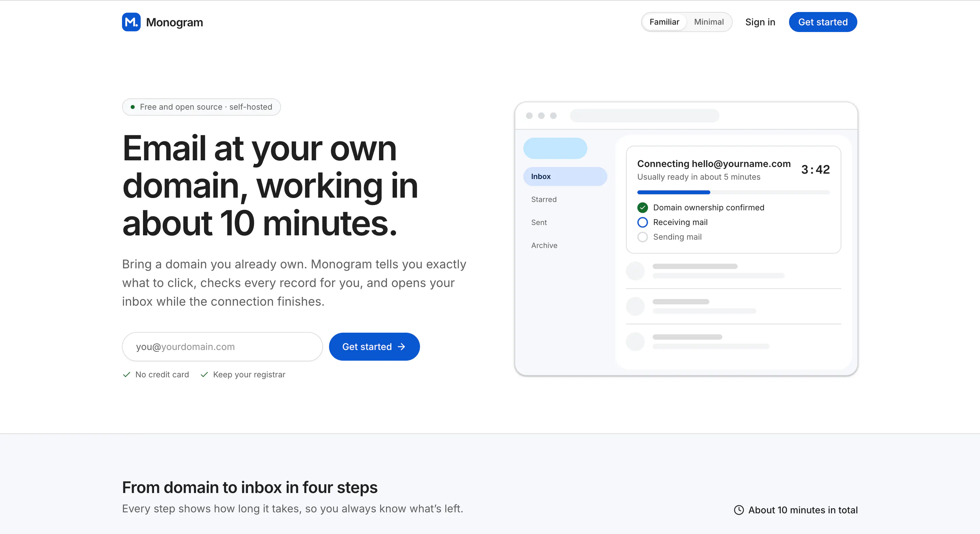Click the Usually ready in about 5 minutes text

(699, 177)
